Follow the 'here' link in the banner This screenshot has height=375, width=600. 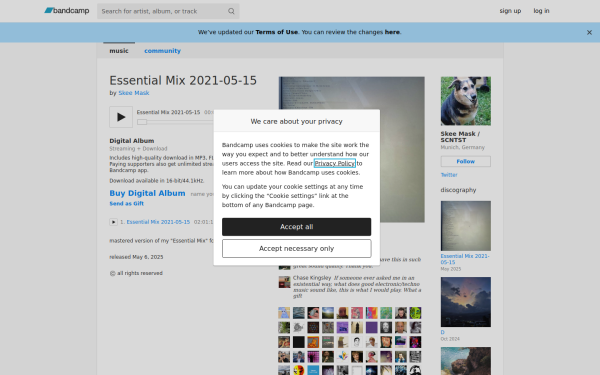coord(392,32)
